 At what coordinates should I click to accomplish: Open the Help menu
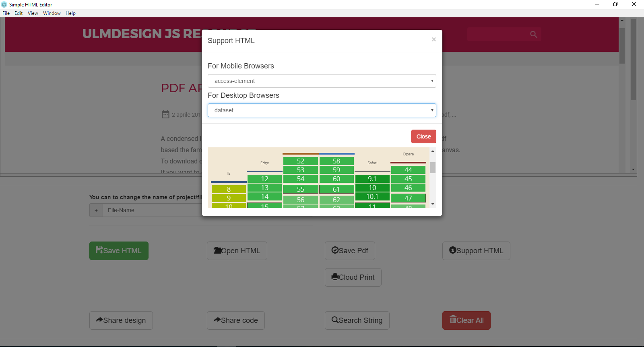pos(71,13)
